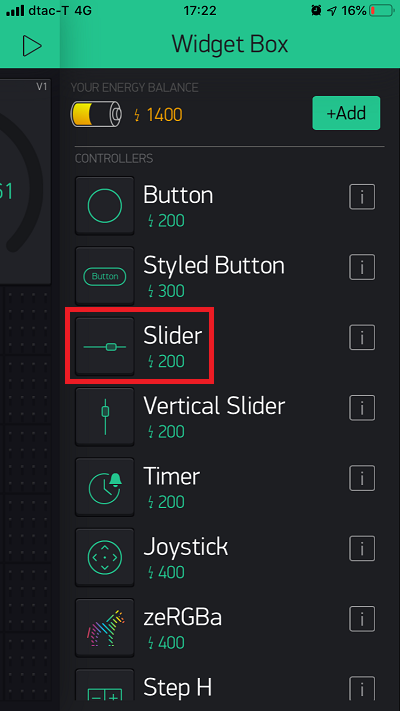Choose the Joystick widget icon

coord(105,558)
